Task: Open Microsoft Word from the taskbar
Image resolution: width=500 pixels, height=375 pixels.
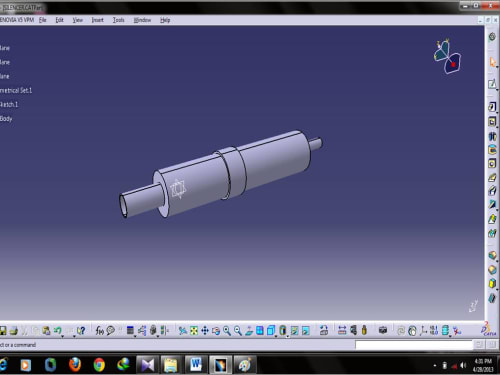Action: coord(196,365)
